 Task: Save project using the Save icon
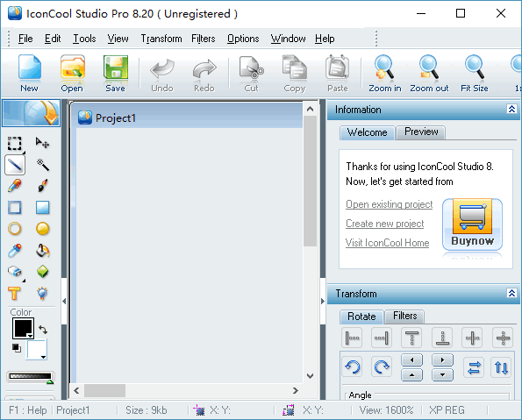coord(115,74)
